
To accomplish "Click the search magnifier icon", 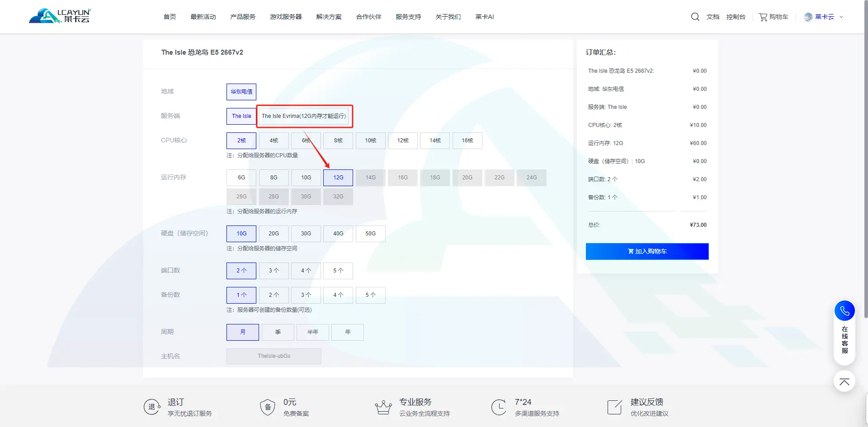I will (x=695, y=17).
